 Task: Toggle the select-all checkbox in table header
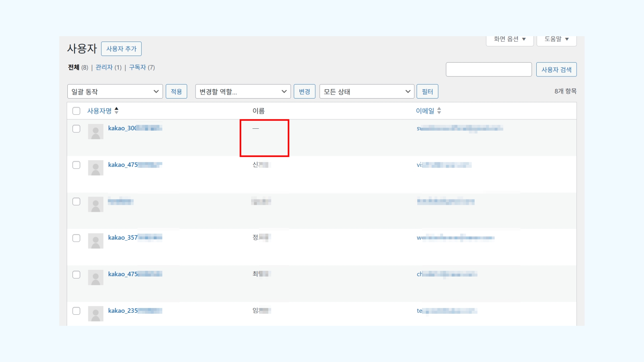76,111
